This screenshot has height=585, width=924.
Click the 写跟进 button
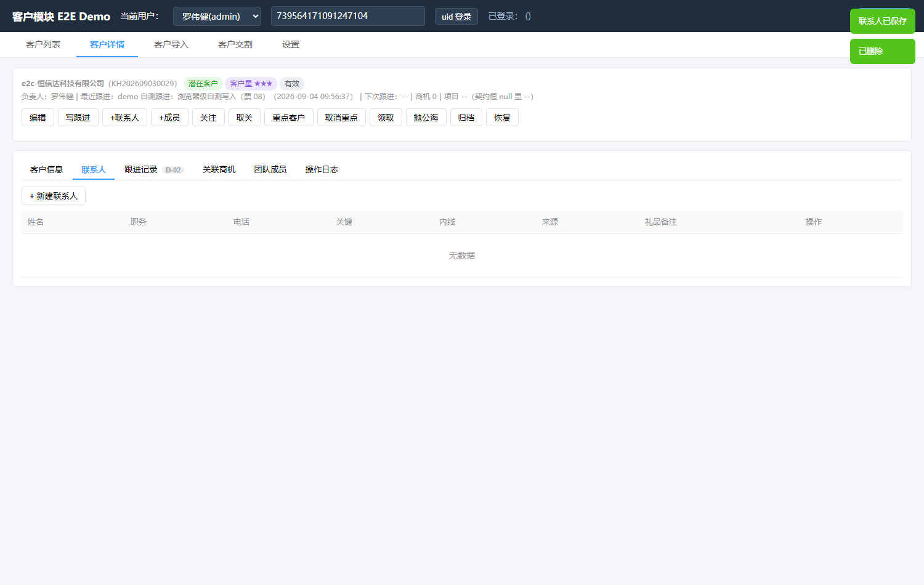pyautogui.click(x=78, y=118)
